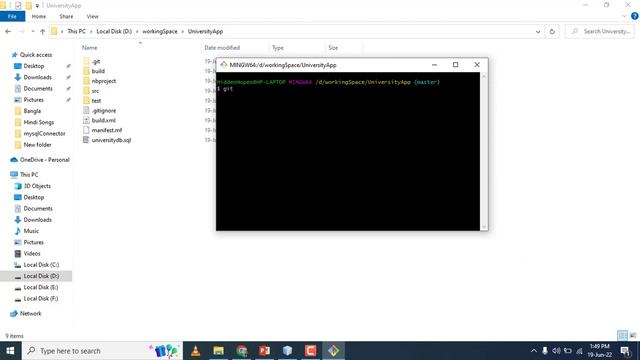Screen dimensions: 640x360
Task: Open VLC media player from taskbar
Action: coord(196,351)
